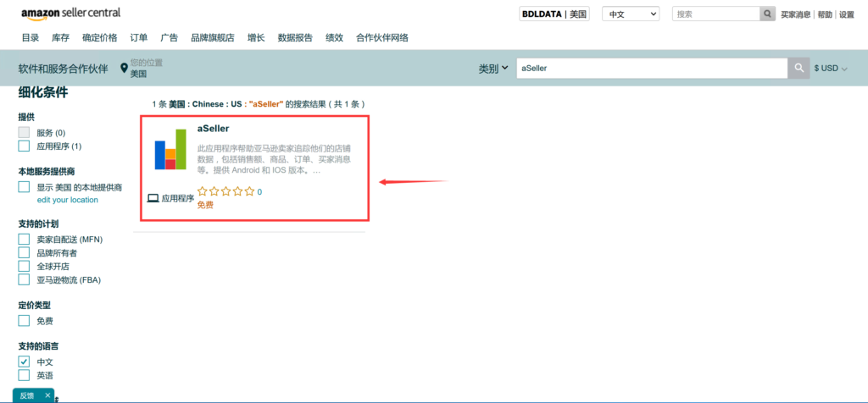Screen dimensions: 868x403
Task: Check 显示 美国 的本地提供商 checkbox
Action: click(x=24, y=187)
